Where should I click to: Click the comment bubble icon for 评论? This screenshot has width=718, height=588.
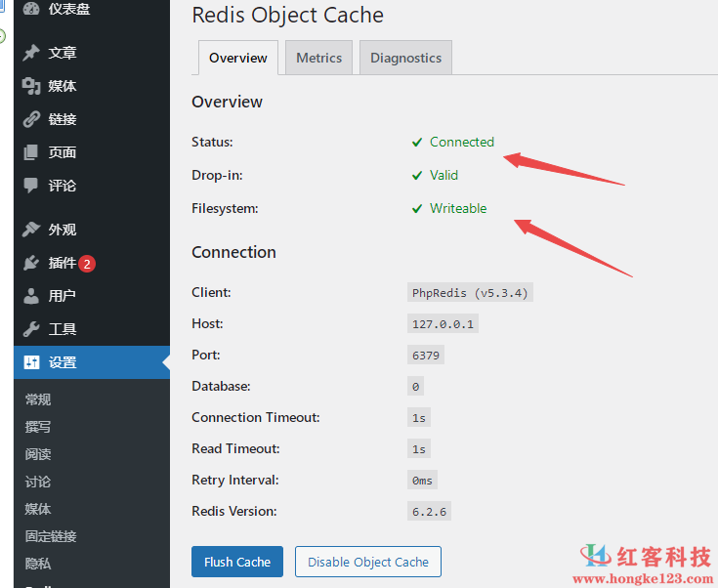point(30,185)
